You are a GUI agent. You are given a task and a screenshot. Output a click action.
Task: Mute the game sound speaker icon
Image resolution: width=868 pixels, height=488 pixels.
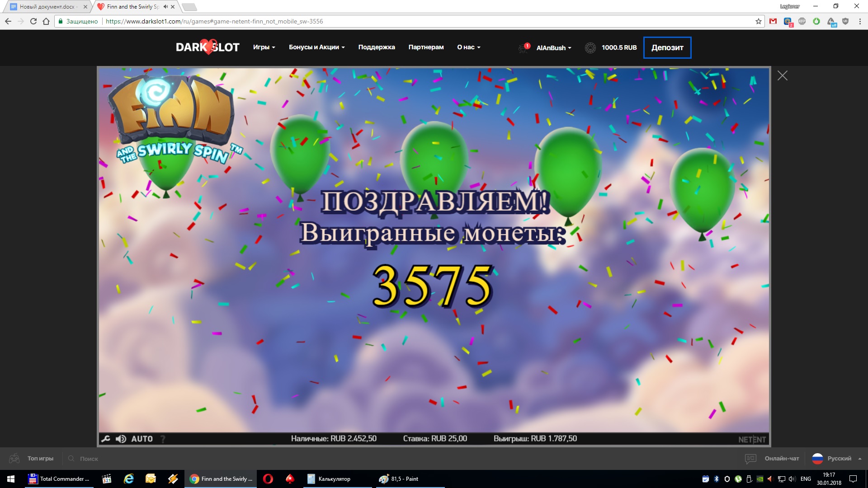[x=121, y=439]
